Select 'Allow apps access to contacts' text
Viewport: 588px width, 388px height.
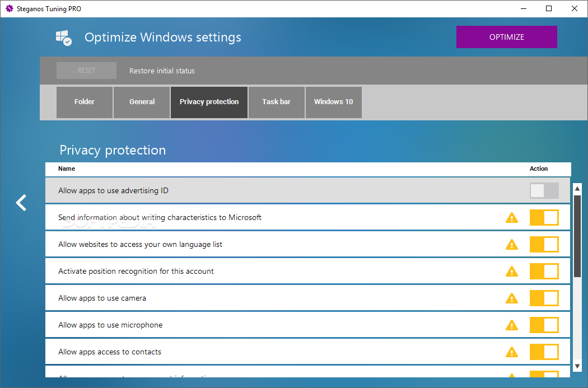[x=110, y=352]
